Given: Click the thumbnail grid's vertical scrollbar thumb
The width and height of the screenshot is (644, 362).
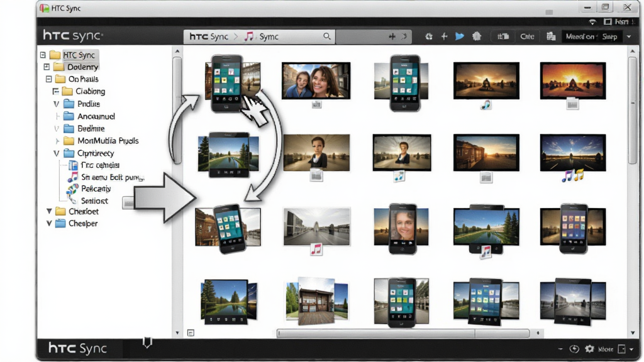Looking at the screenshot, I should point(633,110).
